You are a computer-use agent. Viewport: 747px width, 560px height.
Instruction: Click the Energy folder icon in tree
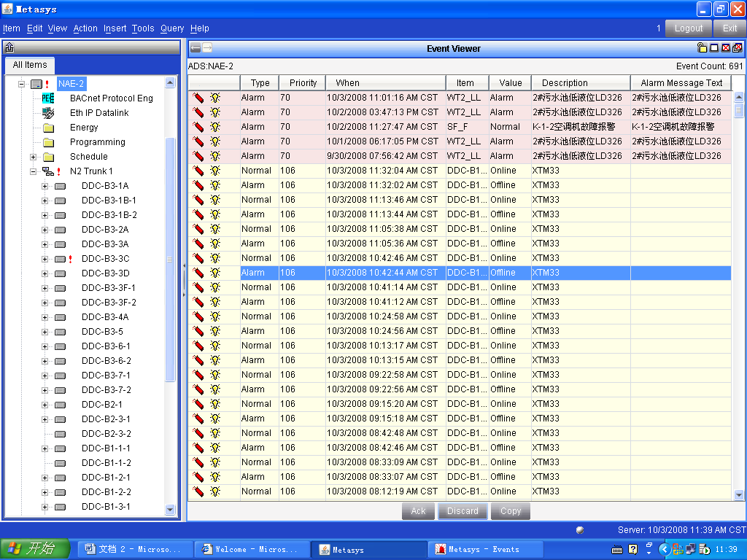coord(48,128)
